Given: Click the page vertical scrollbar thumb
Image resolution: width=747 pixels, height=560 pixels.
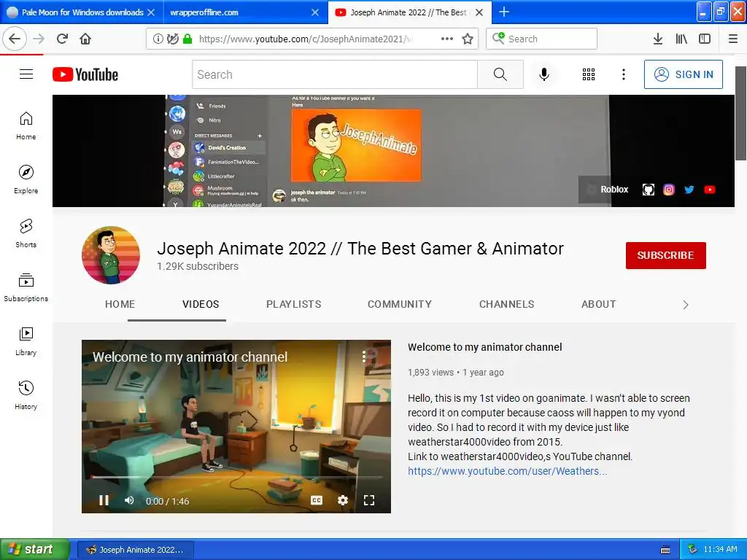Looking at the screenshot, I should pyautogui.click(x=740, y=113).
